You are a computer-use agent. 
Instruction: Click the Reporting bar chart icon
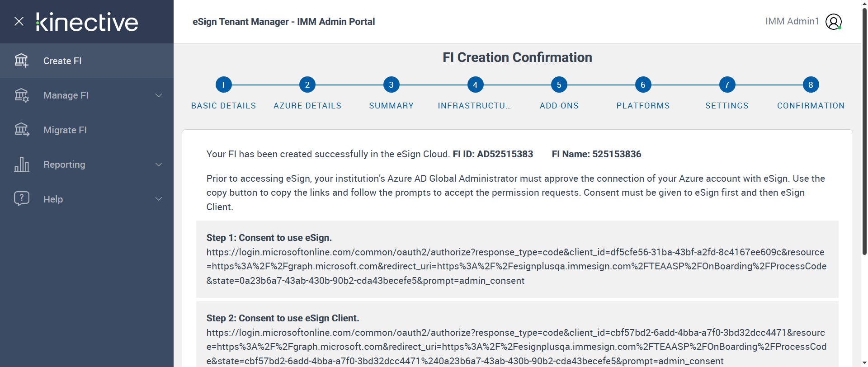click(x=21, y=165)
